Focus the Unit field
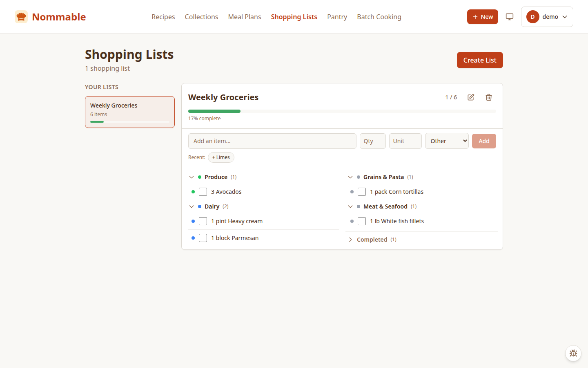 click(405, 141)
